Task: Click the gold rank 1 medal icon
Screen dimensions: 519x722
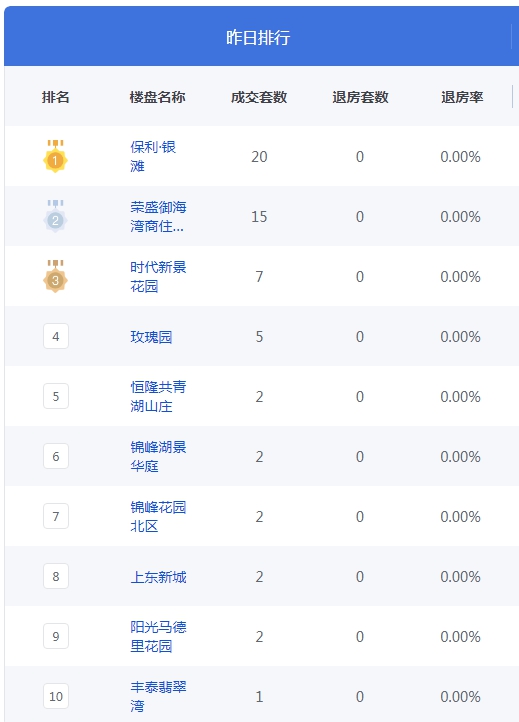Action: [55, 157]
